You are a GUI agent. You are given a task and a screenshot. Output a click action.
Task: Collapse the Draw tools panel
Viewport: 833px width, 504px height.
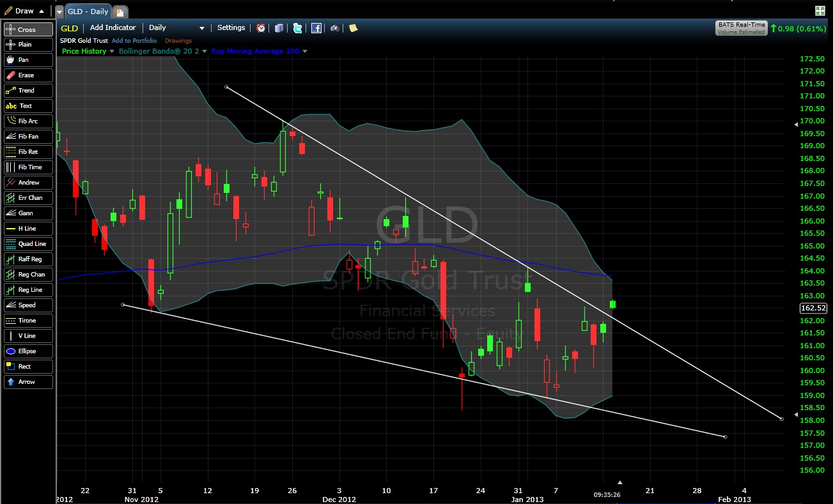42,11
